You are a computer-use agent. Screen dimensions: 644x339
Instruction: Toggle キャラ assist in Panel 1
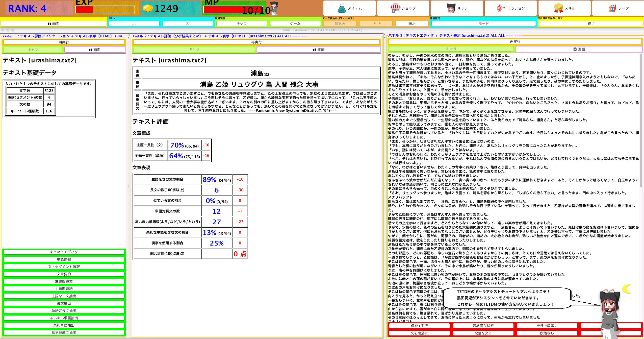[x=33, y=50]
